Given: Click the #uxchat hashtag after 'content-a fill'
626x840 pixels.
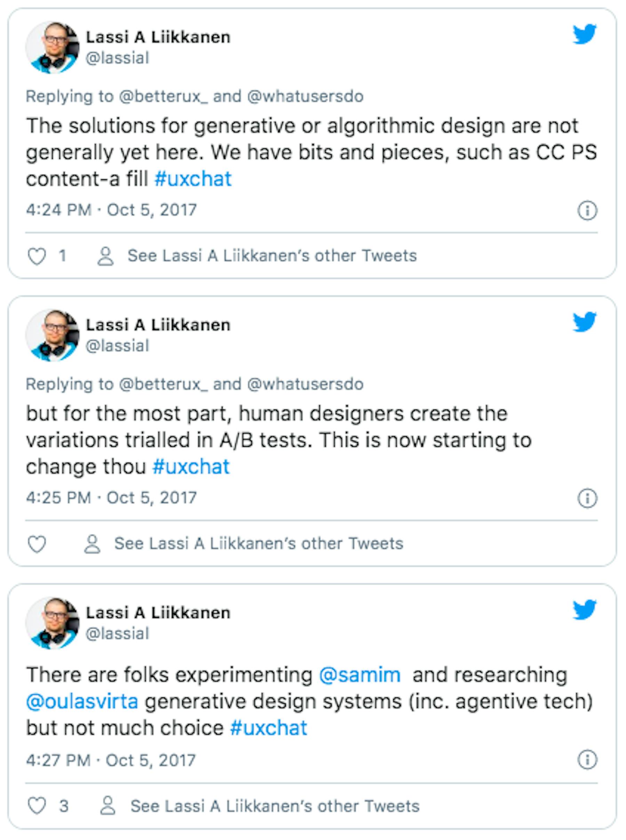Looking at the screenshot, I should 193,179.
